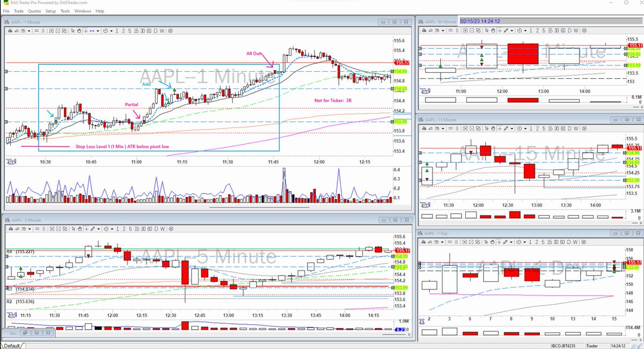Select pointer cursor in 60 Minute chart toolbar

pyautogui.click(x=486, y=31)
